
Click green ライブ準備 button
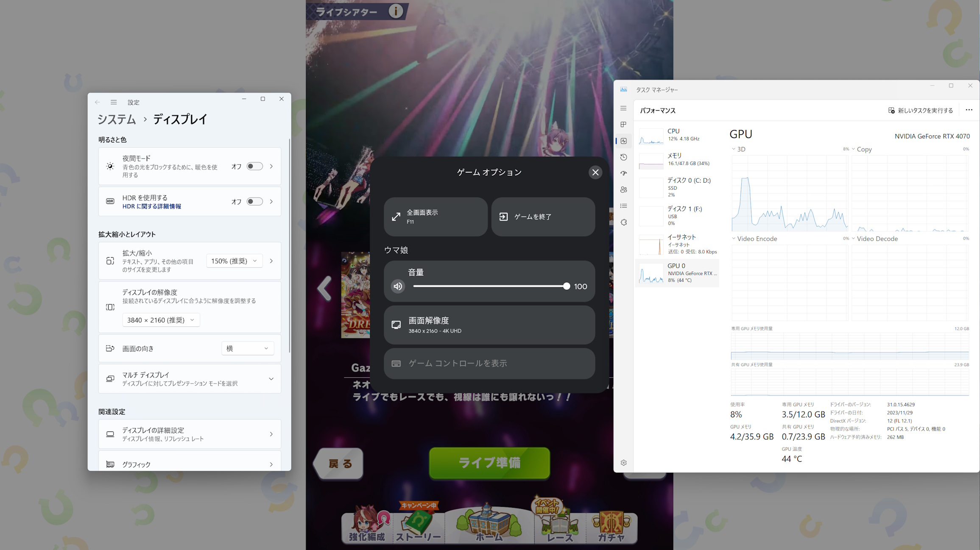click(x=489, y=463)
